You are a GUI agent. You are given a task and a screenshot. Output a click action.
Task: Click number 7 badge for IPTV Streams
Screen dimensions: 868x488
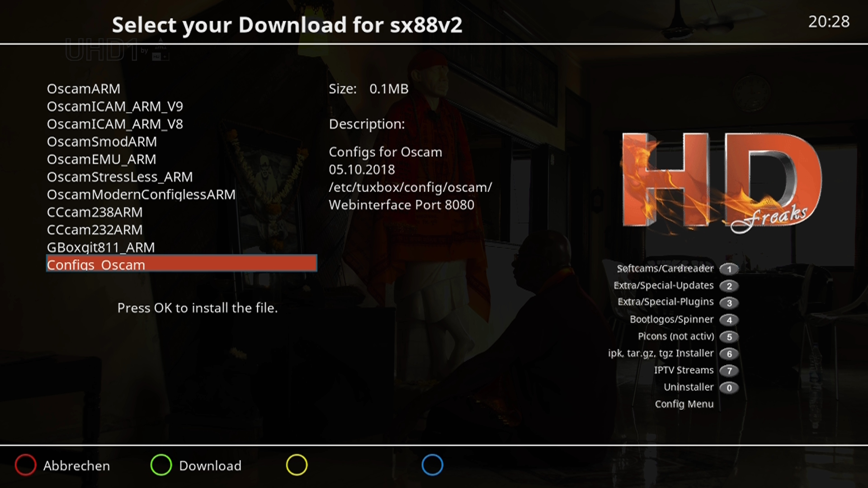point(729,371)
